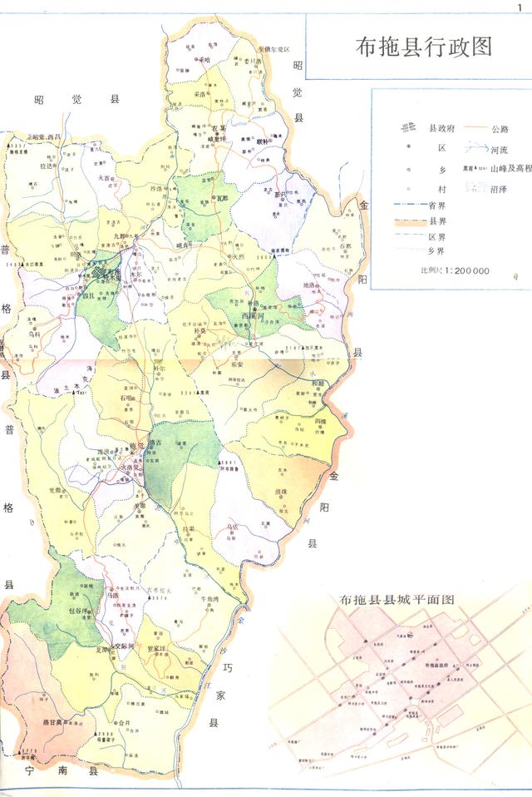Click the legend label 乡界
The image size is (532, 797).
436,251
